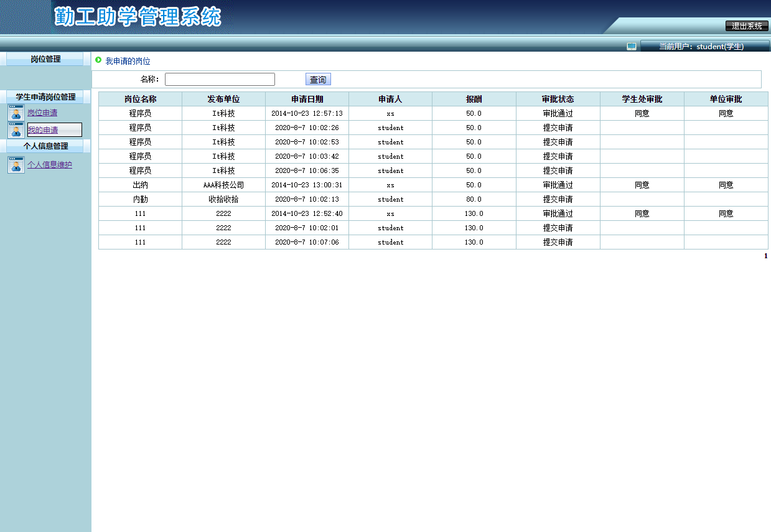Click the 查询 search button
Screen dimensions: 771x532
(317, 79)
